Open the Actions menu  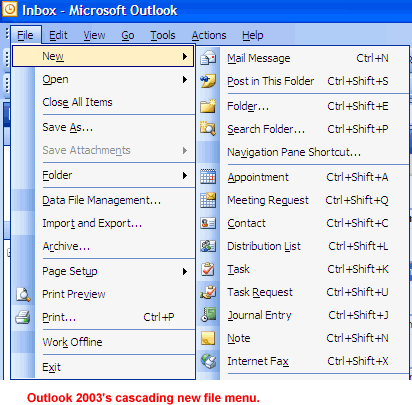click(x=209, y=35)
